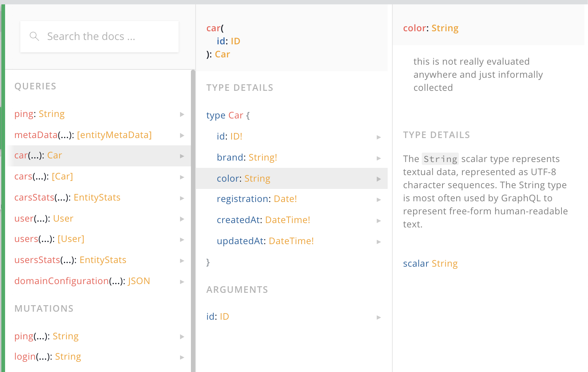Select the createdAt DateTime field

(263, 220)
